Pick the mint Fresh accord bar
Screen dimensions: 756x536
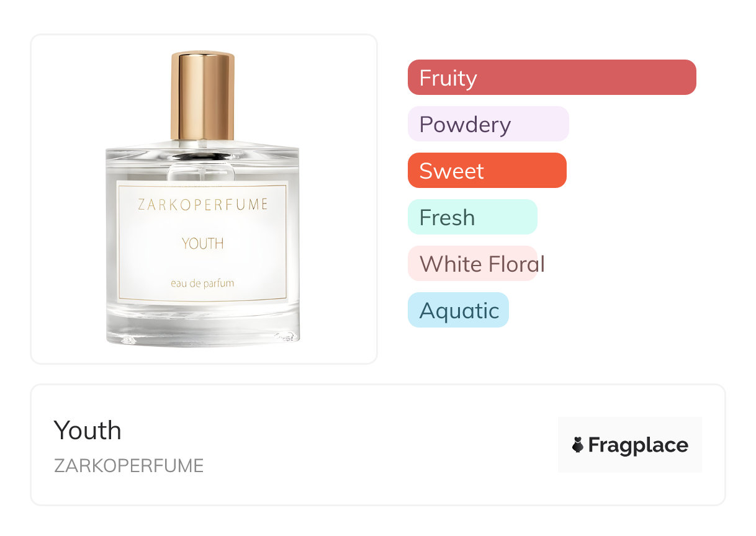[x=472, y=217]
